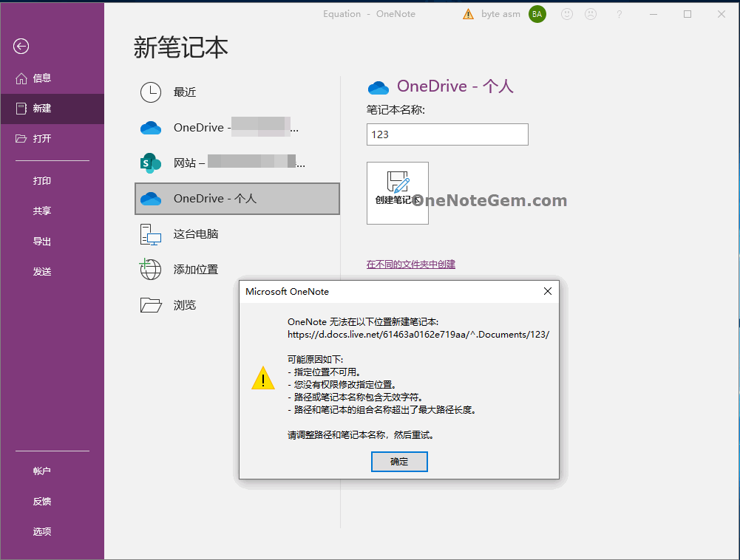The width and height of the screenshot is (740, 560).
Task: Click the 创建笔记本 (Create Notebook) button
Action: (398, 193)
